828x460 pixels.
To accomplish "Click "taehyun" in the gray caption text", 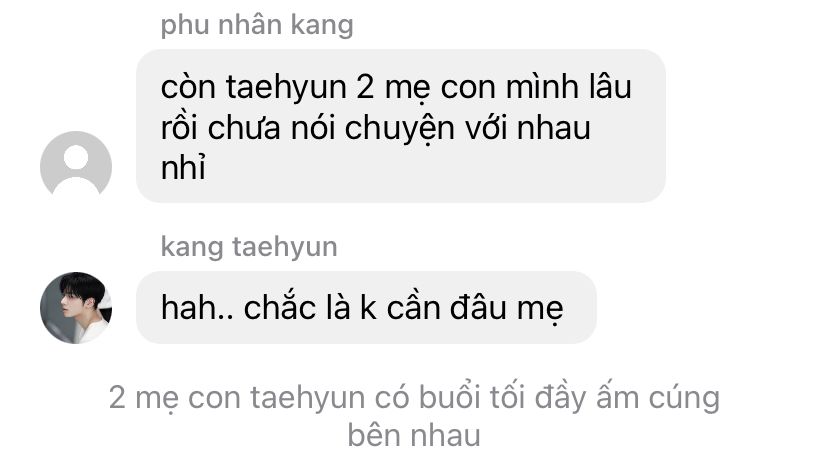I will click(x=307, y=398).
